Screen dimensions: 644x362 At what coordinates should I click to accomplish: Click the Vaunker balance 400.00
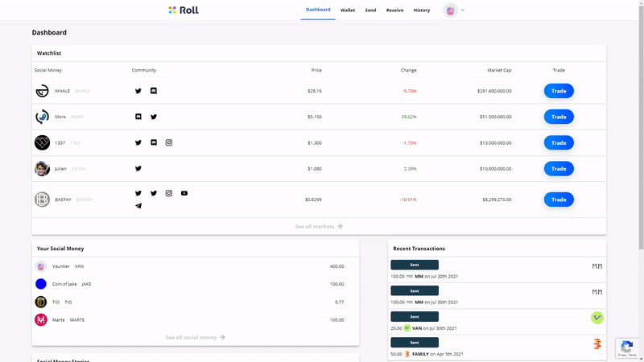(x=336, y=266)
